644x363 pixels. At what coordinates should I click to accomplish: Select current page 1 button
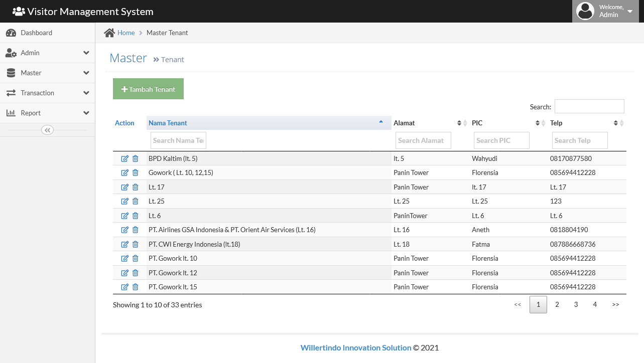tap(538, 304)
